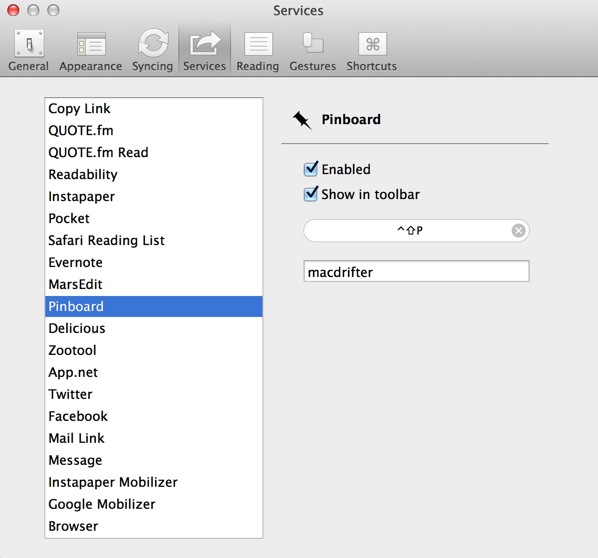The height and width of the screenshot is (558, 598).
Task: Open the Reading preferences pane
Action: [x=258, y=51]
